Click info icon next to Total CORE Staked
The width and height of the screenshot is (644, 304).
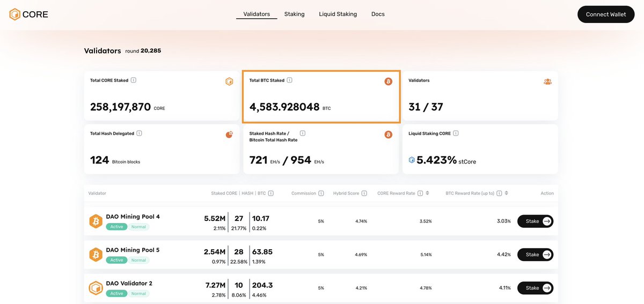point(134,80)
